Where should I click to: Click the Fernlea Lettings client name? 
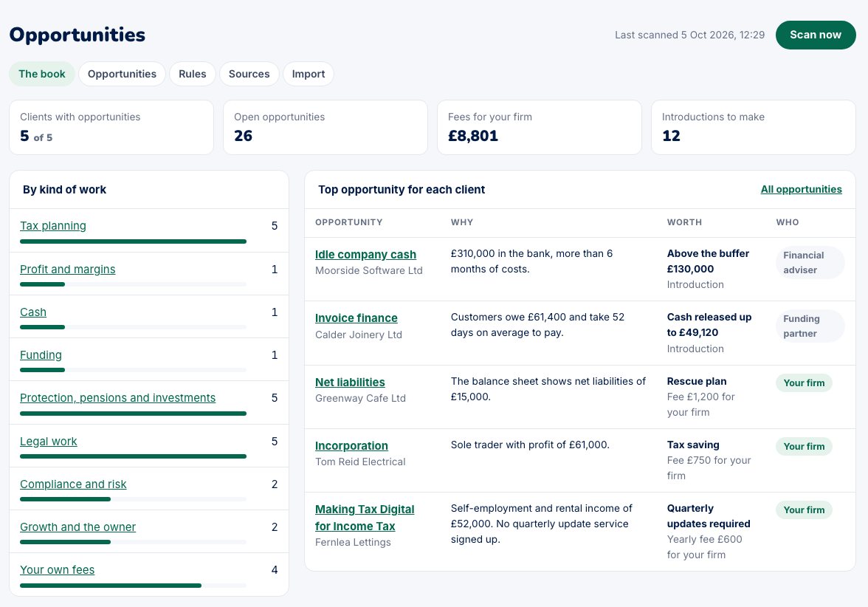(353, 542)
